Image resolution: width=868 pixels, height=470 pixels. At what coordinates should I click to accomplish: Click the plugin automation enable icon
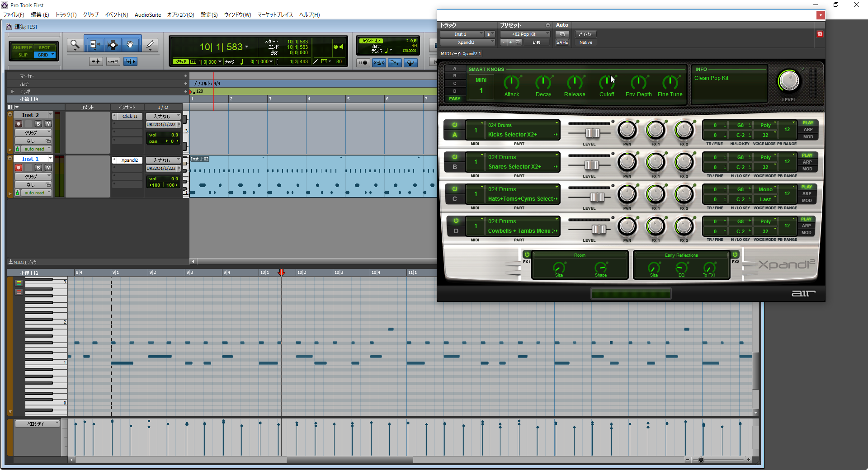point(562,34)
